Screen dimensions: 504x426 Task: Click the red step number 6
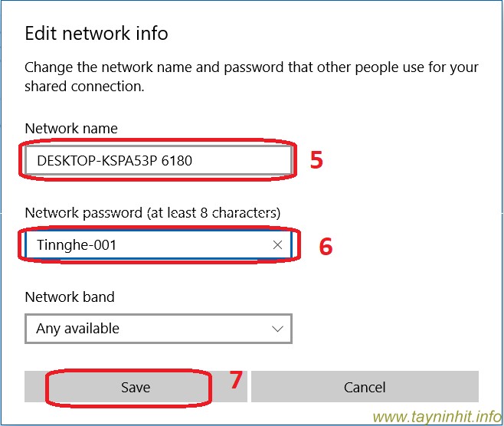coord(326,247)
